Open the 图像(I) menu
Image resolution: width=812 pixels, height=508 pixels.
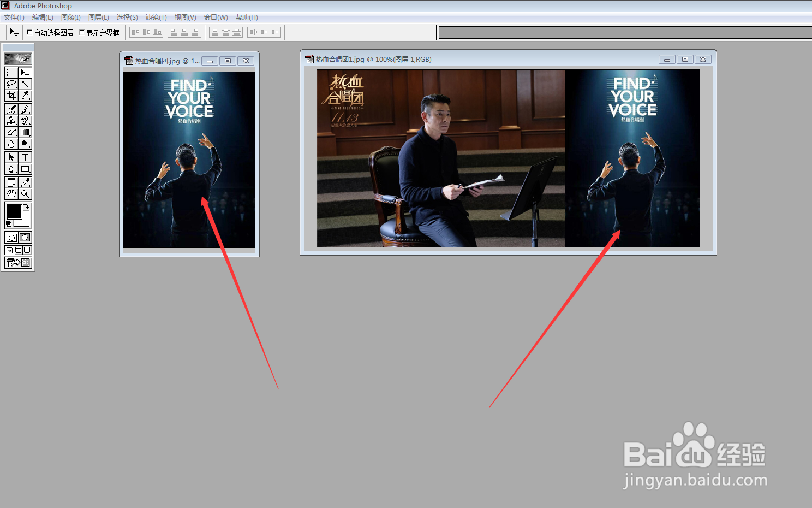point(71,17)
